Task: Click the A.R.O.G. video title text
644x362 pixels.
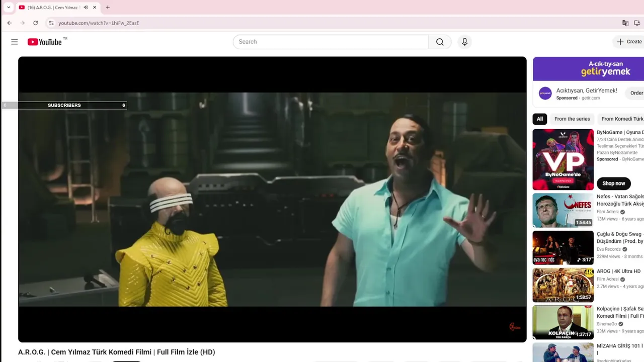Action: click(117, 352)
